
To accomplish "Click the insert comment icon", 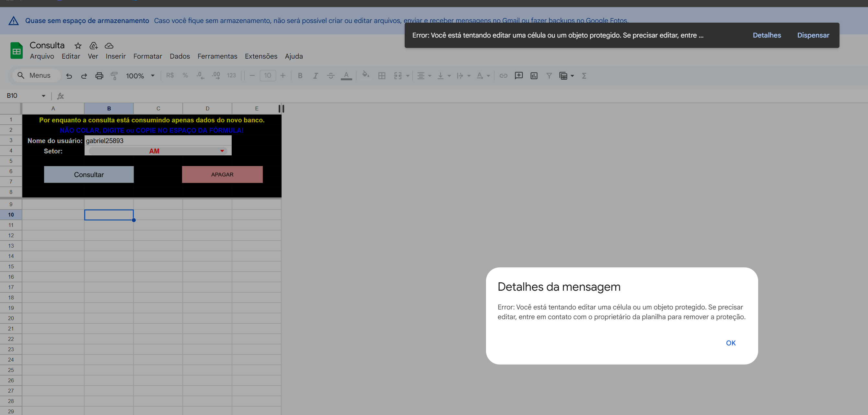I will coord(519,76).
